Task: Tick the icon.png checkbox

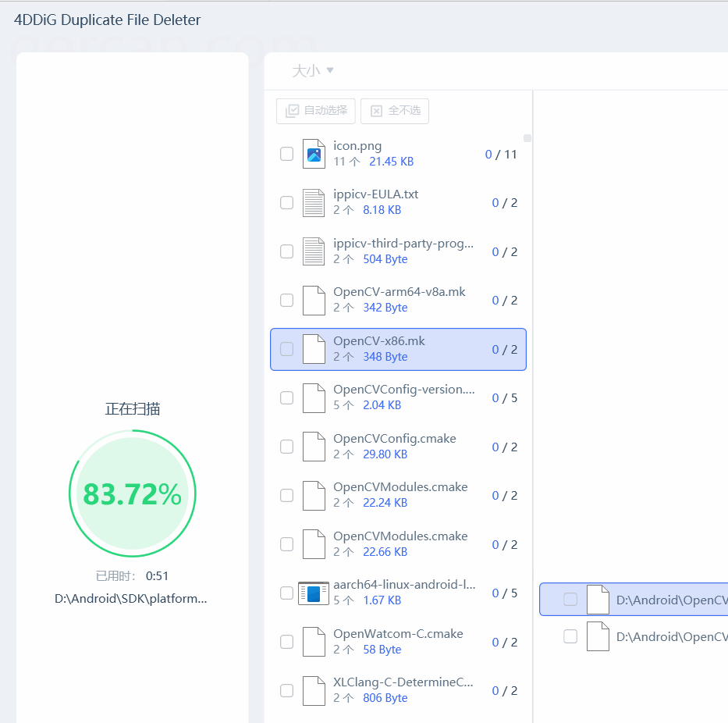Action: [287, 154]
